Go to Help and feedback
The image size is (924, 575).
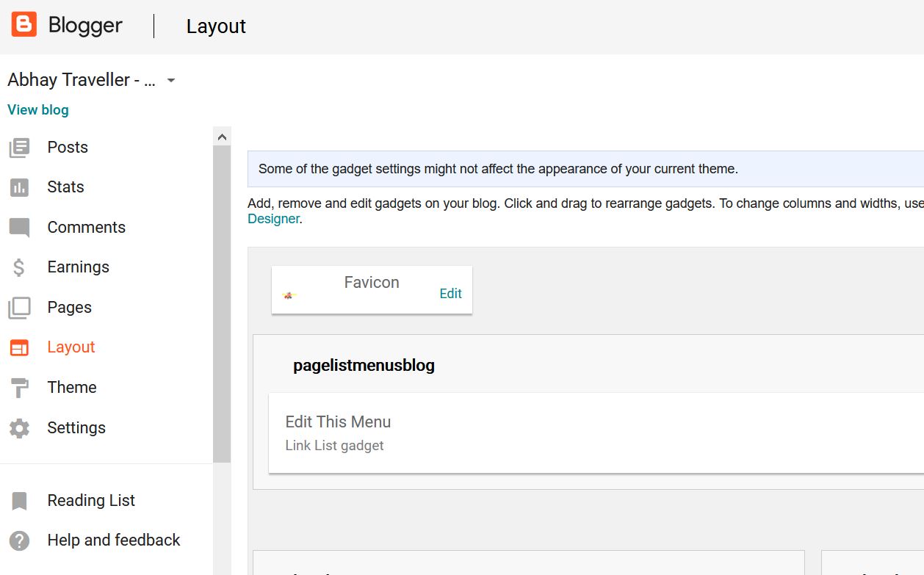(114, 540)
